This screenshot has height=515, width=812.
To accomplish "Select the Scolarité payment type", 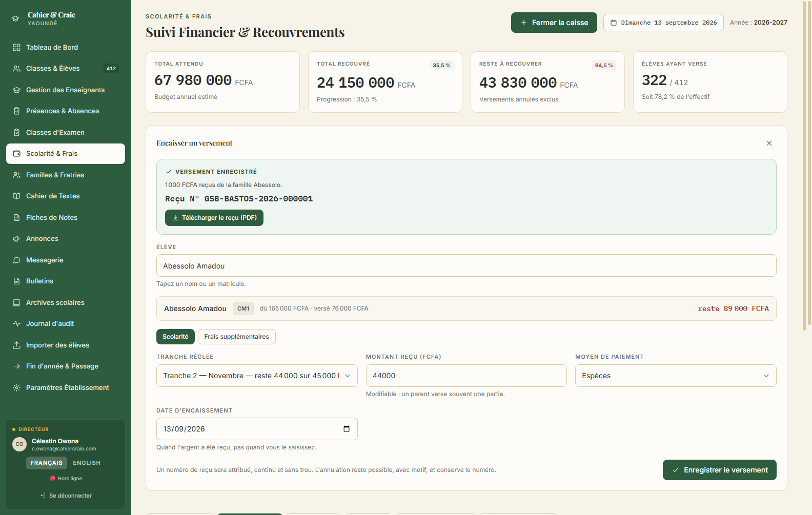I will [x=175, y=337].
